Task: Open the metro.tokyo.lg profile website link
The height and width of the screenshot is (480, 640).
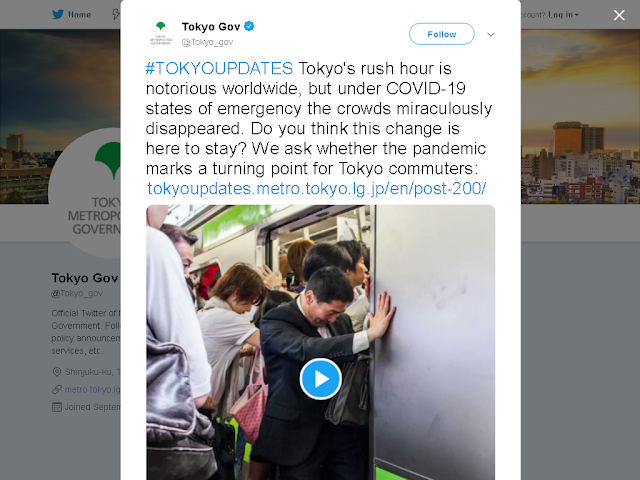Action: coord(93,389)
